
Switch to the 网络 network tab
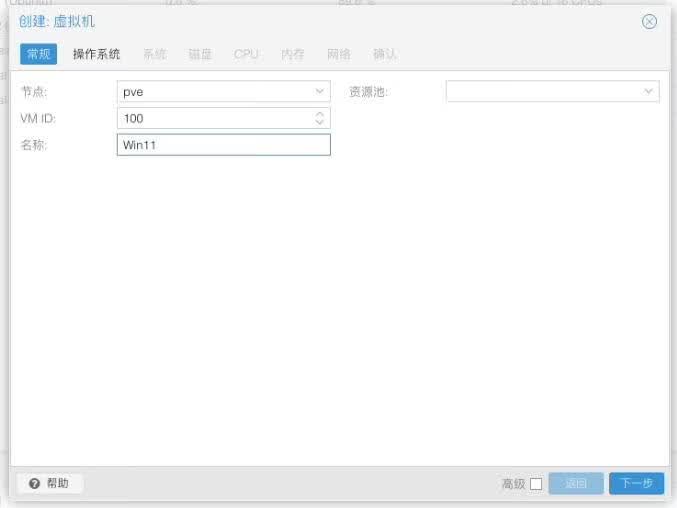point(338,54)
